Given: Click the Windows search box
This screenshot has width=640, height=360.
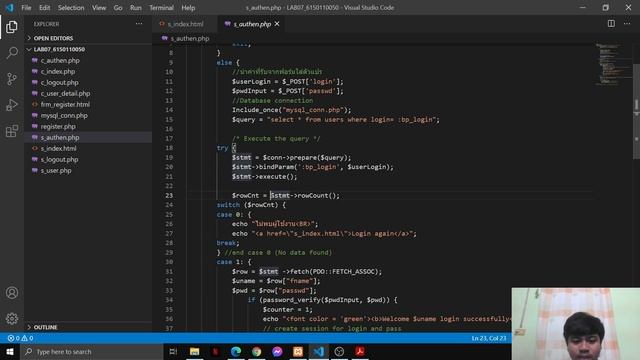Looking at the screenshot, I should tap(92, 351).
